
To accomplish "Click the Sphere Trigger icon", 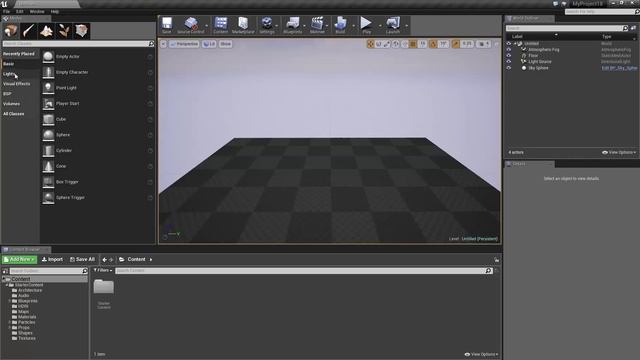I will pyautogui.click(x=48, y=198).
